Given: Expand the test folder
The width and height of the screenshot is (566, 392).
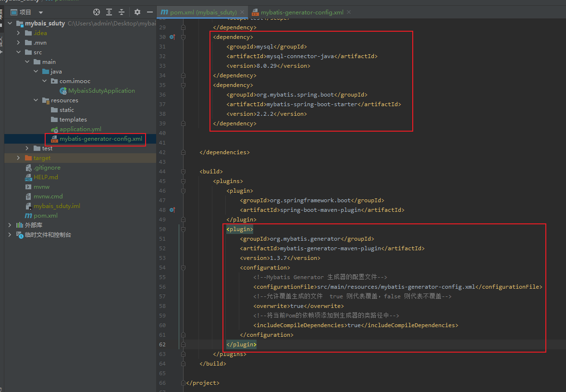Looking at the screenshot, I should [27, 148].
